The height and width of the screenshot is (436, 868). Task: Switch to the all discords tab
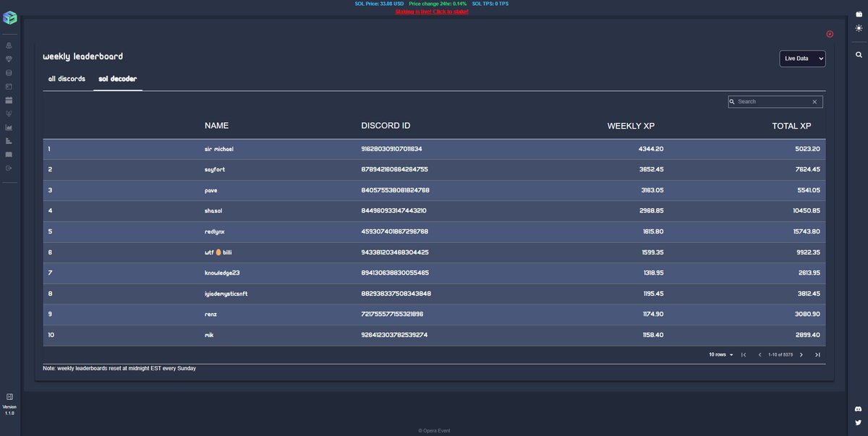(x=67, y=79)
